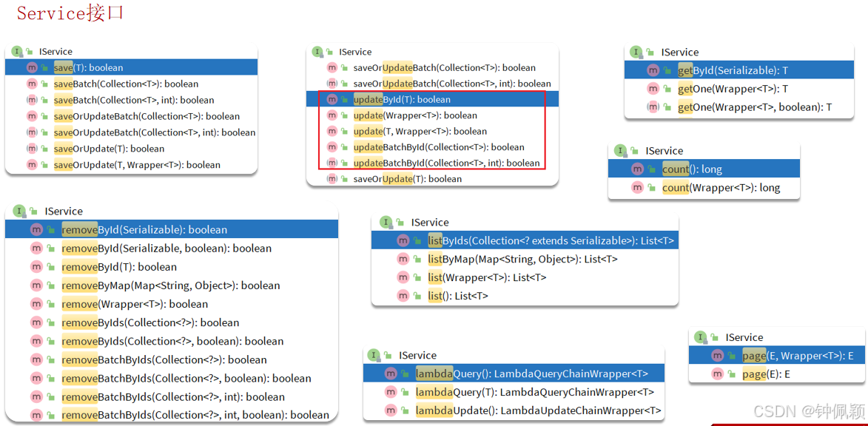Select the removeByIds(Collection<?>): boolean row
Screen dimensions: 868x426
click(x=172, y=322)
